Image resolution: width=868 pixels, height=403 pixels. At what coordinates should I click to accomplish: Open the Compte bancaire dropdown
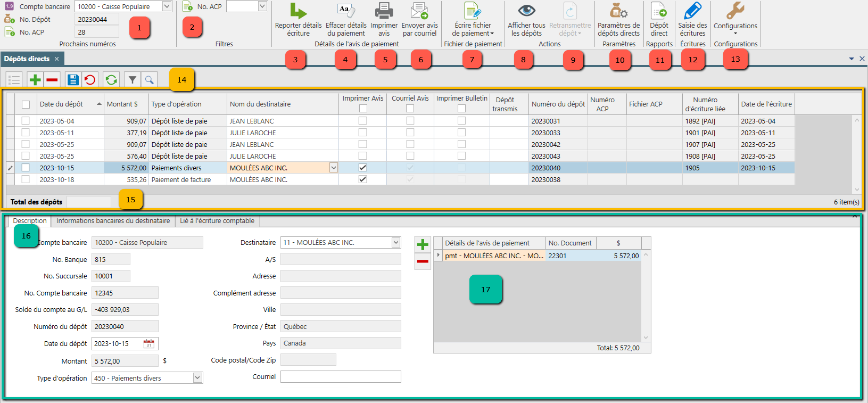coord(167,6)
